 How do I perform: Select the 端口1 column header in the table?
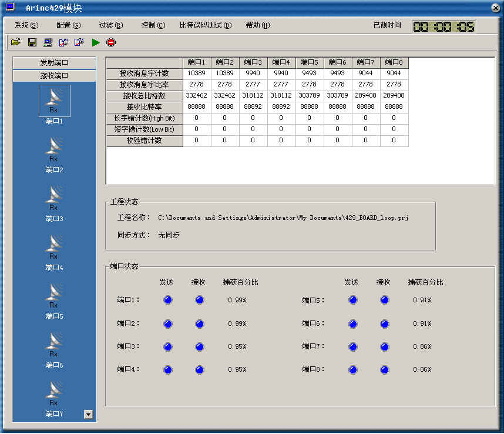pyautogui.click(x=197, y=62)
